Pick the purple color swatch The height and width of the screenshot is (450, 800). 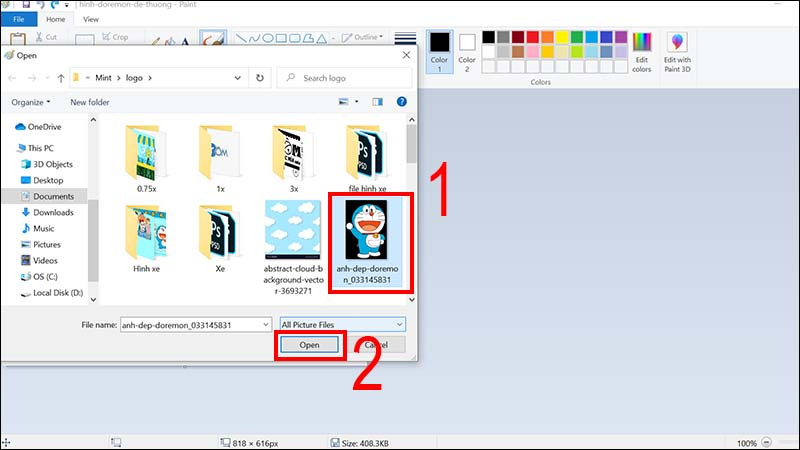pyautogui.click(x=621, y=37)
